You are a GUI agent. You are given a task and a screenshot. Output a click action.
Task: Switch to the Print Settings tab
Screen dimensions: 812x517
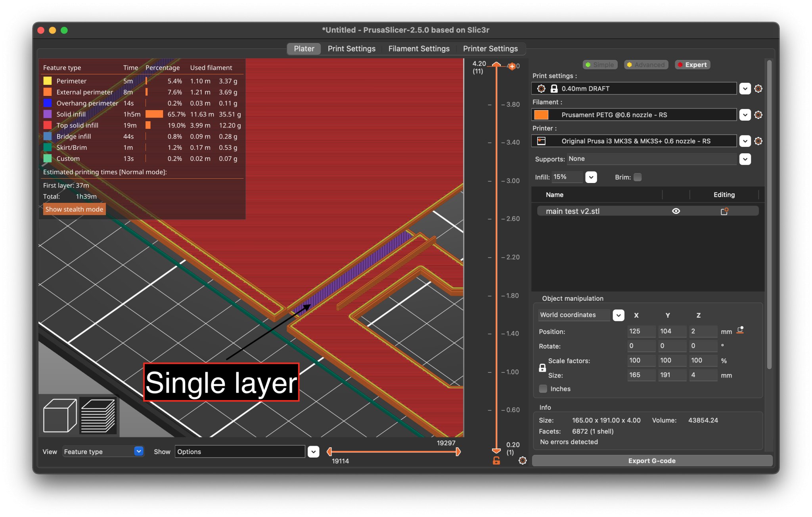tap(351, 49)
